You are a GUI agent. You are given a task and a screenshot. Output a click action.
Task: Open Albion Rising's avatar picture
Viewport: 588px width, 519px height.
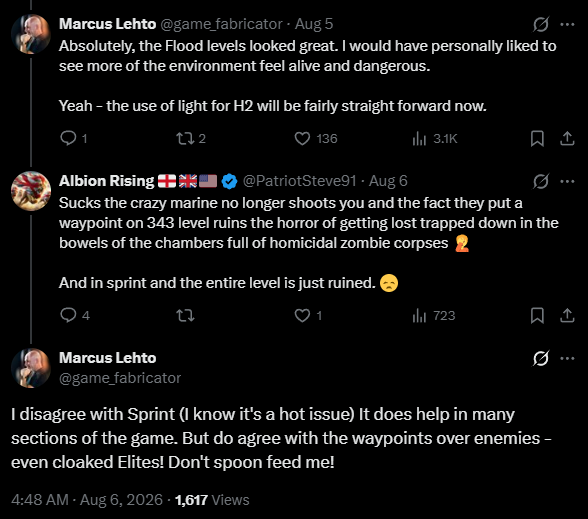tap(31, 191)
